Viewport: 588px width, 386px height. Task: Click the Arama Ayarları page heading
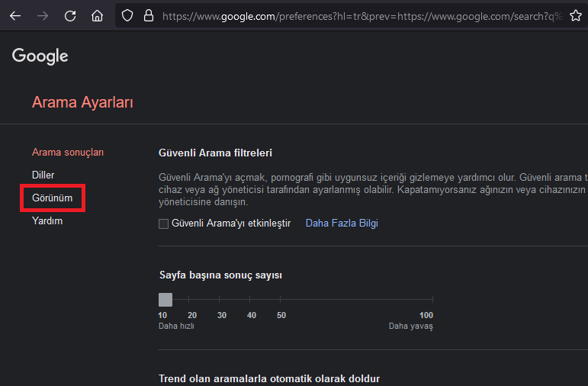click(82, 102)
